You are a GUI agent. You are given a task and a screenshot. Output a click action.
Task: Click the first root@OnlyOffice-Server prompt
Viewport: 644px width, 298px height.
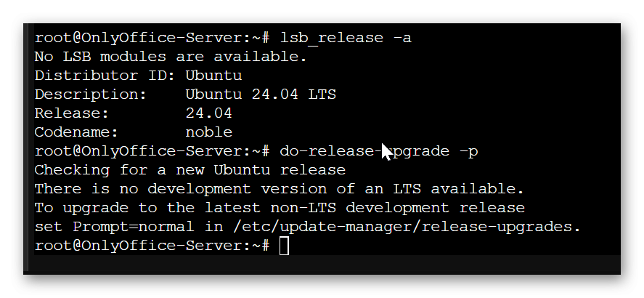[152, 38]
